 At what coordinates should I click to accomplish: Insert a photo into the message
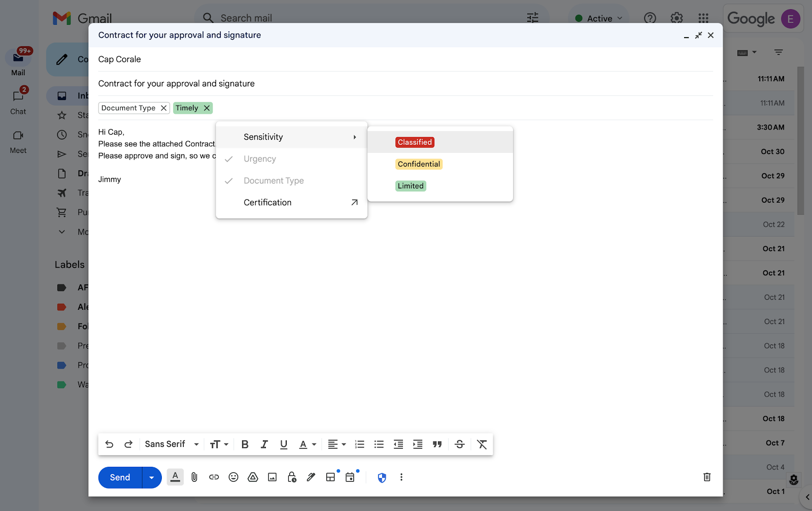[273, 477]
